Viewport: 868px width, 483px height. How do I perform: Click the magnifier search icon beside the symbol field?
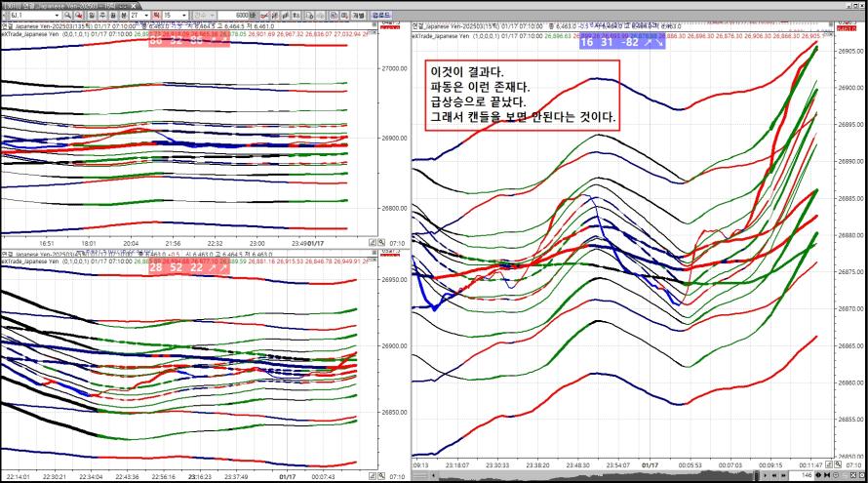pyautogui.click(x=67, y=16)
